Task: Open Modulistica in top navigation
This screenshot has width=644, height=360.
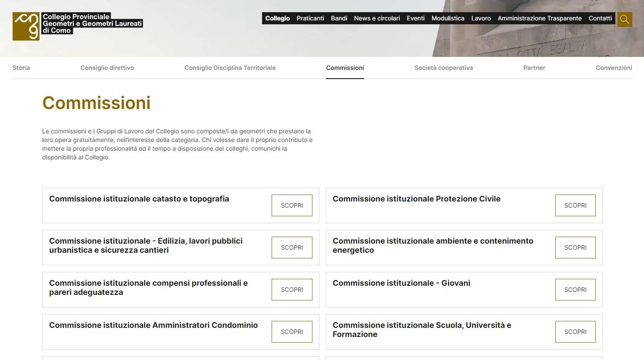Action: click(448, 18)
